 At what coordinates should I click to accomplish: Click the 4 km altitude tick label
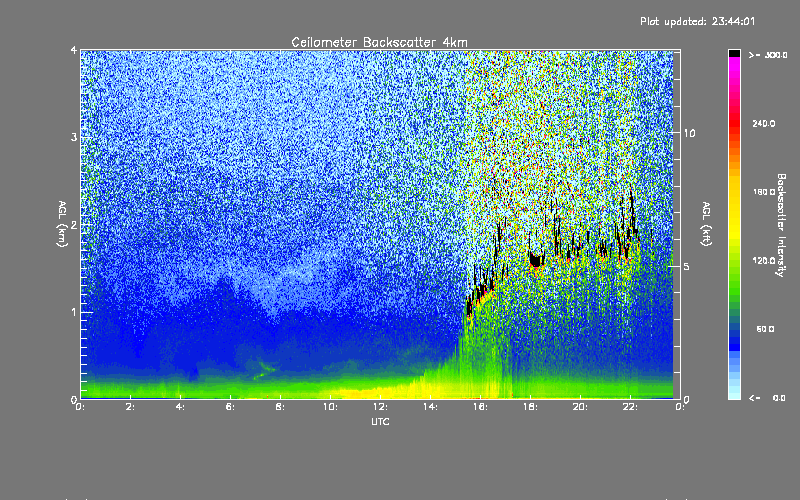(x=74, y=50)
